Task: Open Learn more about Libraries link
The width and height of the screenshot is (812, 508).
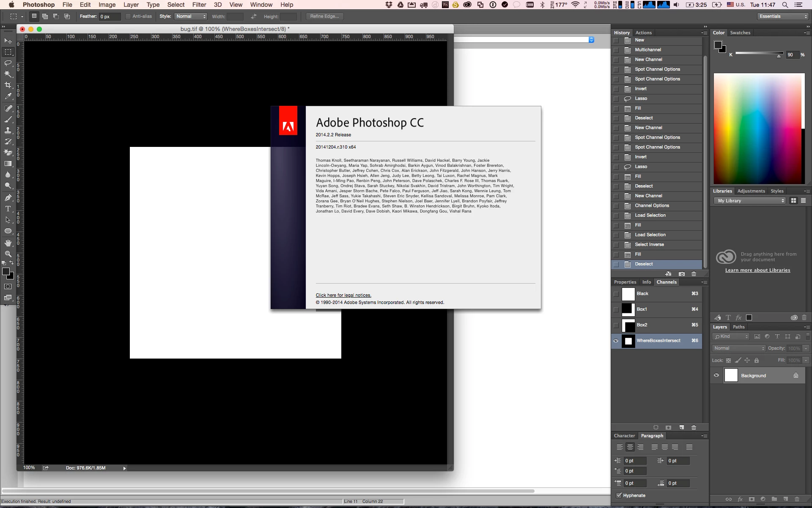Action: coord(757,270)
